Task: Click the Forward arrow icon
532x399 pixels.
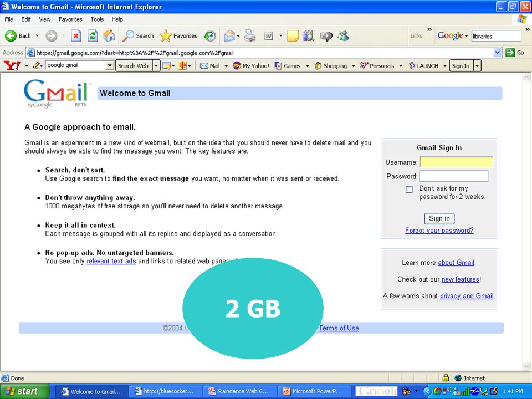Action: 52,35
